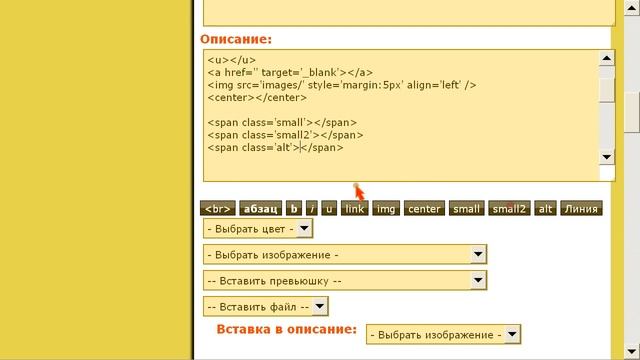Image resolution: width=640 pixels, height=360 pixels.
Task: Click the <span class='alt'> line
Action: tap(275, 147)
